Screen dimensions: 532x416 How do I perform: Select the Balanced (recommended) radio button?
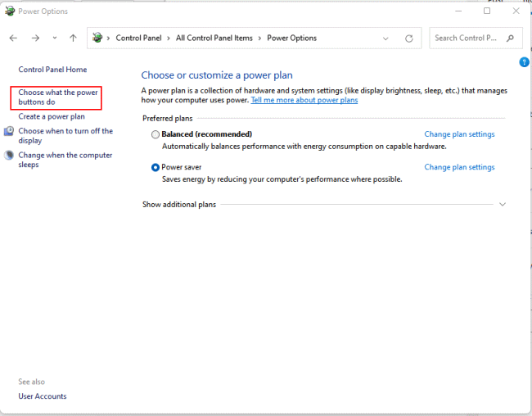click(155, 134)
